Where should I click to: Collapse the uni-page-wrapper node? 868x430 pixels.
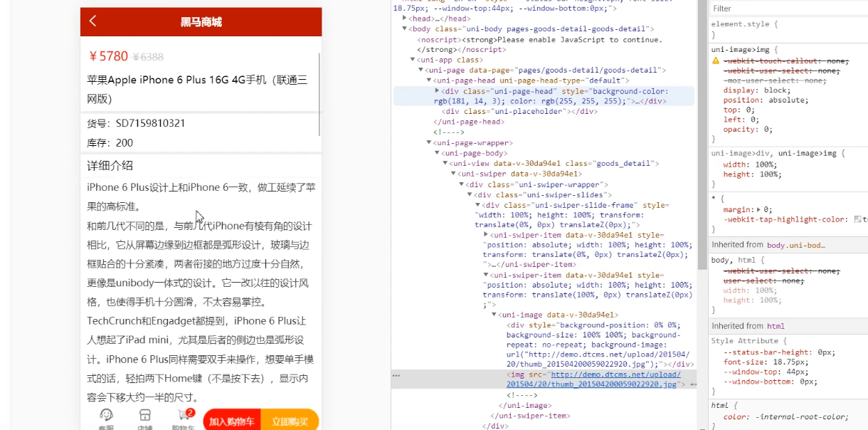[428, 142]
